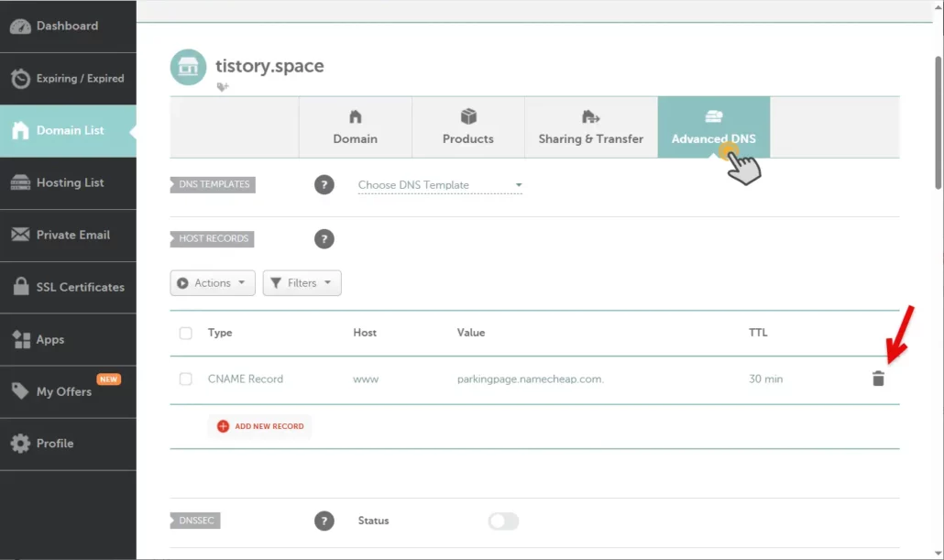Viewport: 944px width, 560px height.
Task: Open the Filters dropdown button
Action: [302, 283]
